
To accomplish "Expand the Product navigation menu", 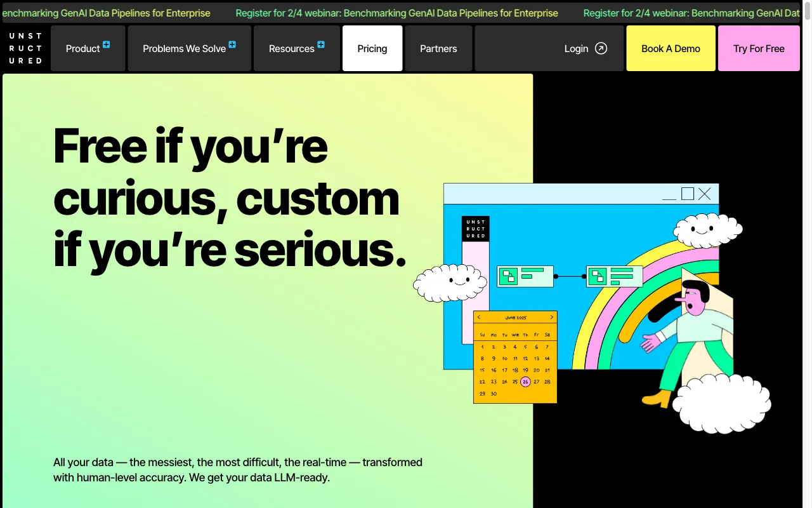I will coord(88,48).
